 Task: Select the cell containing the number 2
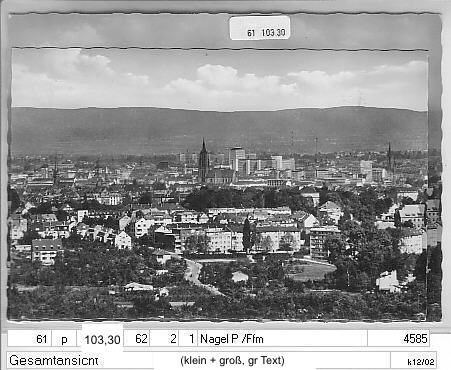165,339
